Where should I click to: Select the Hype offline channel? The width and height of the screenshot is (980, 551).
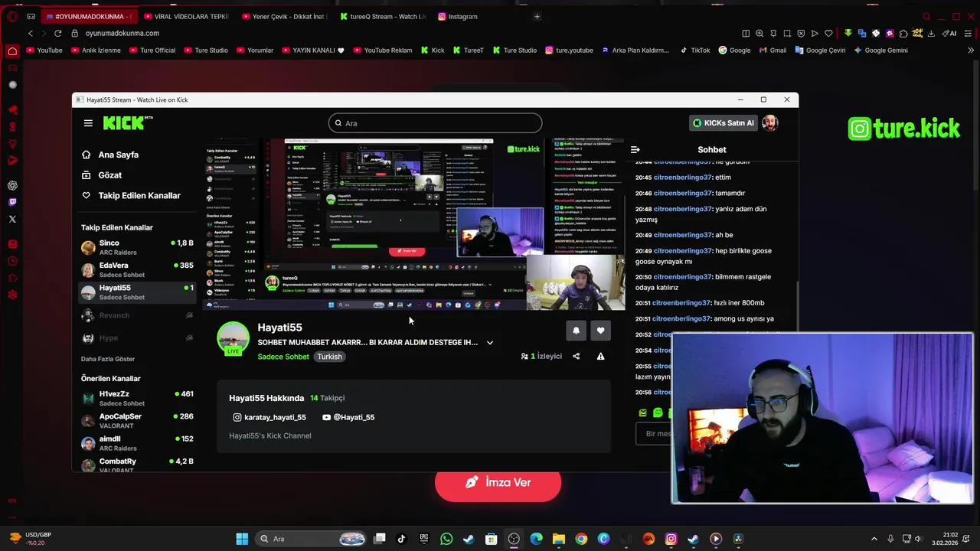[137, 337]
